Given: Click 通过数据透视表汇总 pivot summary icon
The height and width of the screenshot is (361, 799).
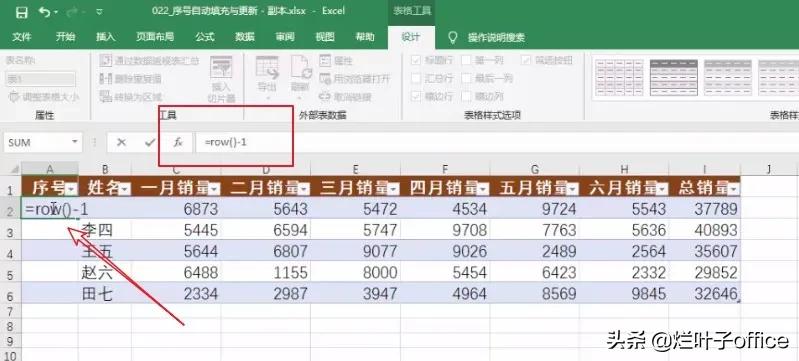Looking at the screenshot, I should pos(105,61).
